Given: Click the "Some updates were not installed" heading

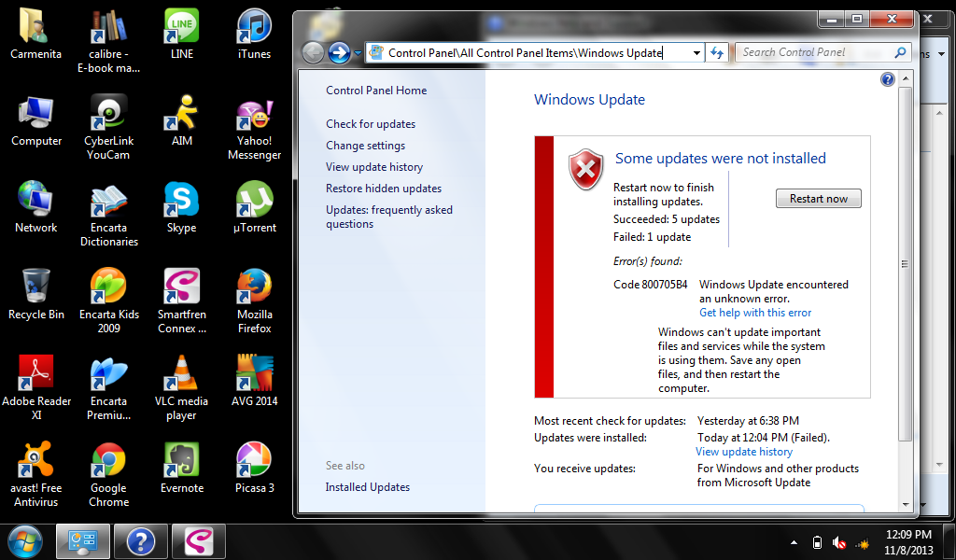Looking at the screenshot, I should click(x=720, y=159).
